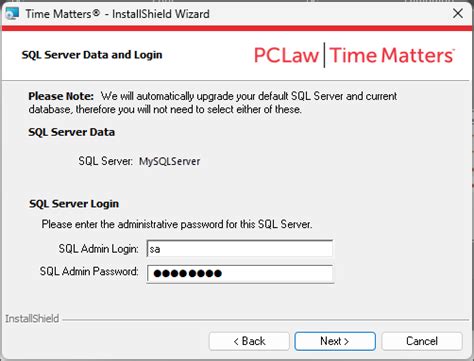Click the 'SQL Server:' label

click(x=106, y=161)
